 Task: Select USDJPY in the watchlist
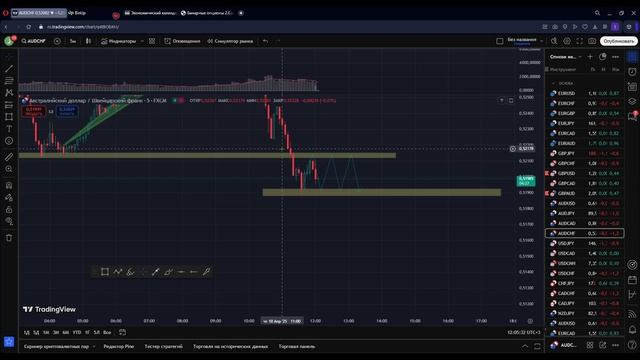(584, 243)
